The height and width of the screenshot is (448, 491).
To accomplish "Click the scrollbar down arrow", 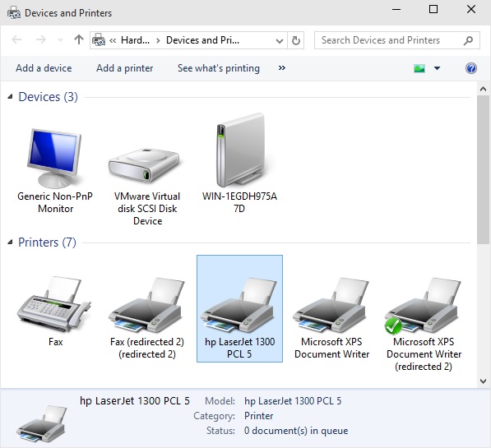I will pyautogui.click(x=483, y=381).
